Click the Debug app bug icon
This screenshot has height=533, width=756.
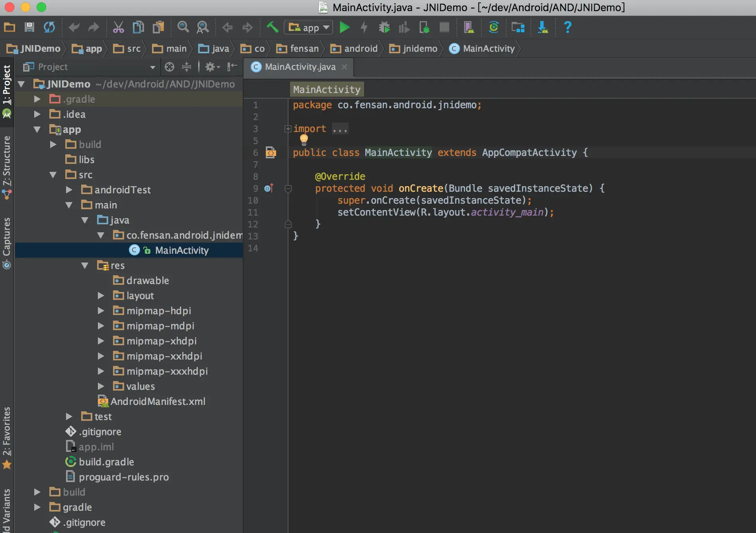pos(384,27)
